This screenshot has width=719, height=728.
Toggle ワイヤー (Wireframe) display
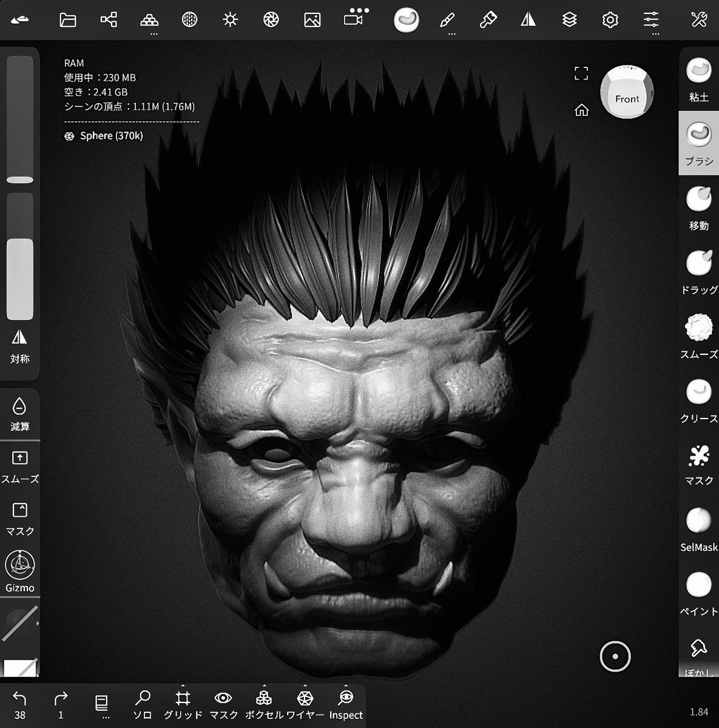(x=305, y=705)
